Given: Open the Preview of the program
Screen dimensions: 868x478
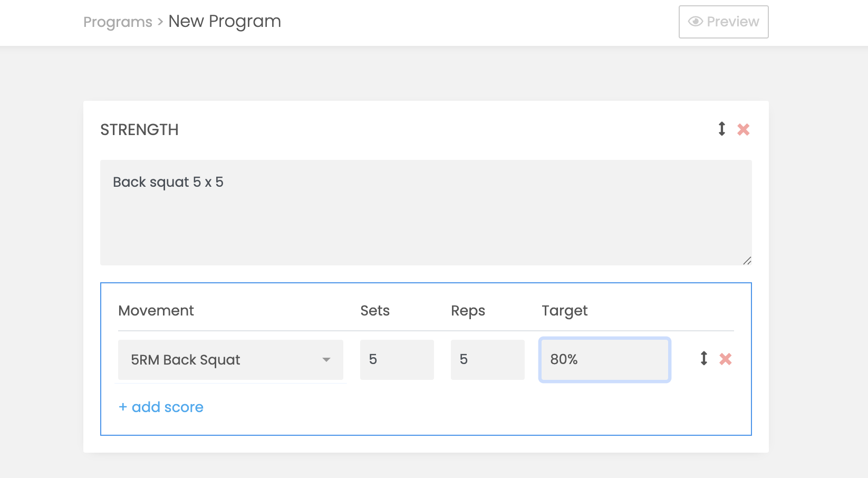Looking at the screenshot, I should pos(724,22).
